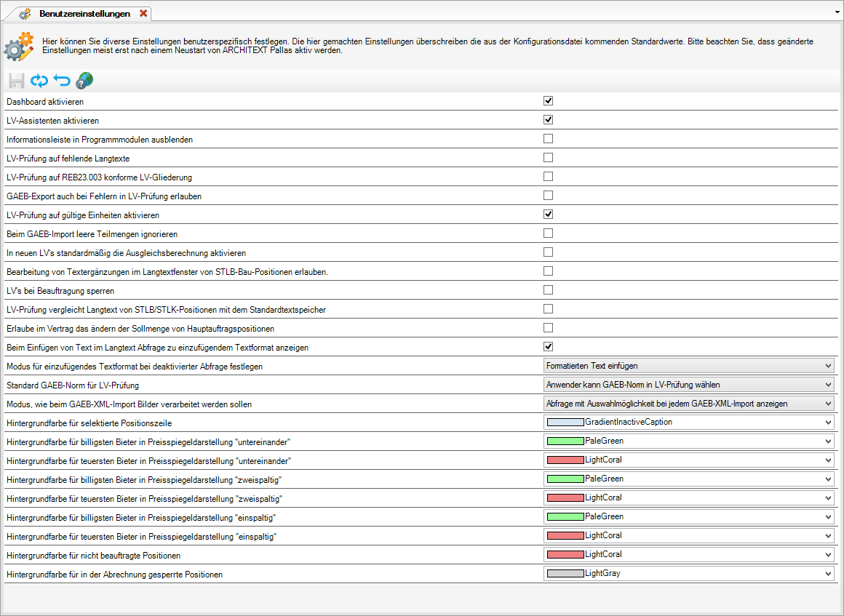The width and height of the screenshot is (844, 616).
Task: Expand color dropdown for billigsten Bieter "zweispaltig"
Action: (x=688, y=479)
